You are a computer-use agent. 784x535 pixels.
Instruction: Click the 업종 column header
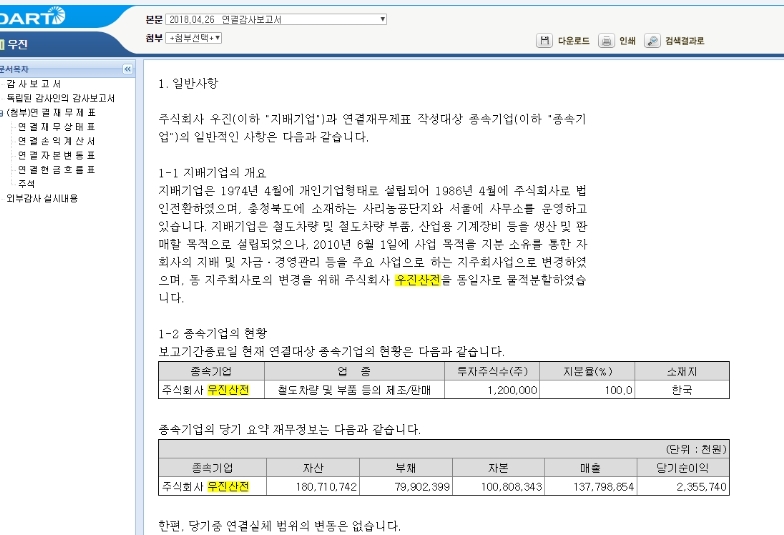tap(354, 372)
